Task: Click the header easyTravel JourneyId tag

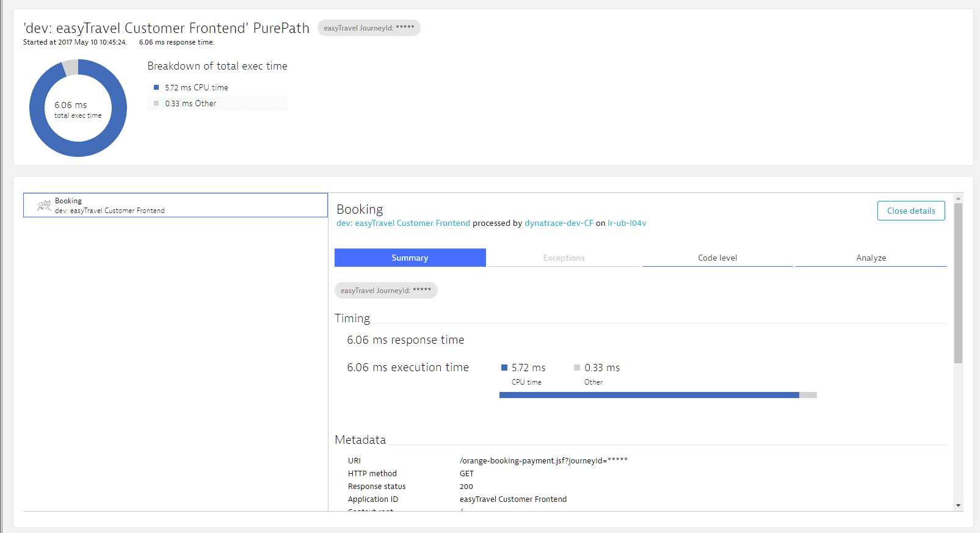Action: [369, 28]
